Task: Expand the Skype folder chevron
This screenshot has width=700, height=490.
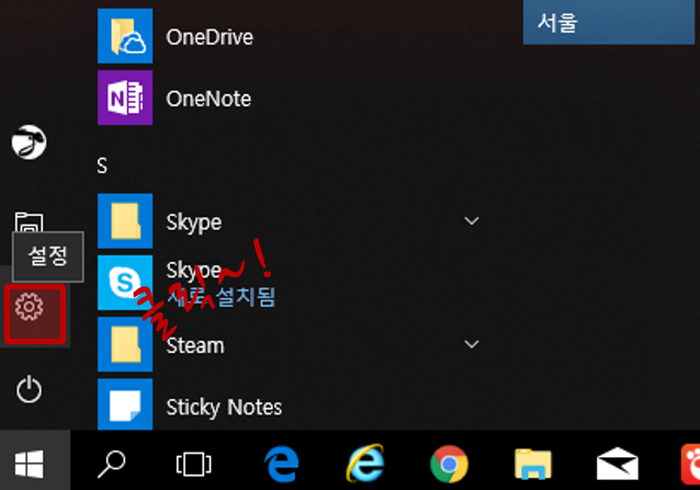Action: pos(471,221)
